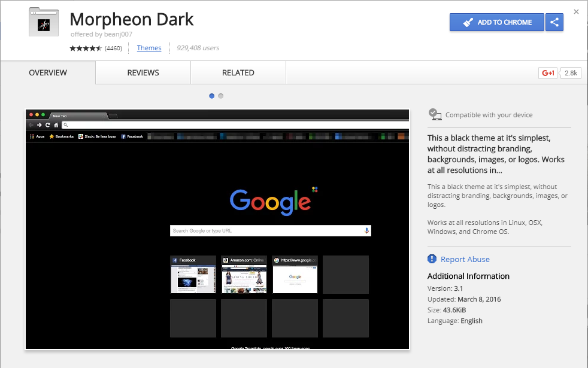Click the Morpheon Dark theme icon
Viewport: 588px width, 368px height.
pos(44,23)
